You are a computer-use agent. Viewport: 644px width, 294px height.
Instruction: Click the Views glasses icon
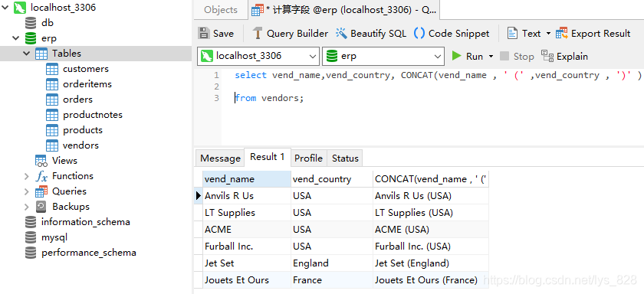tap(41, 161)
